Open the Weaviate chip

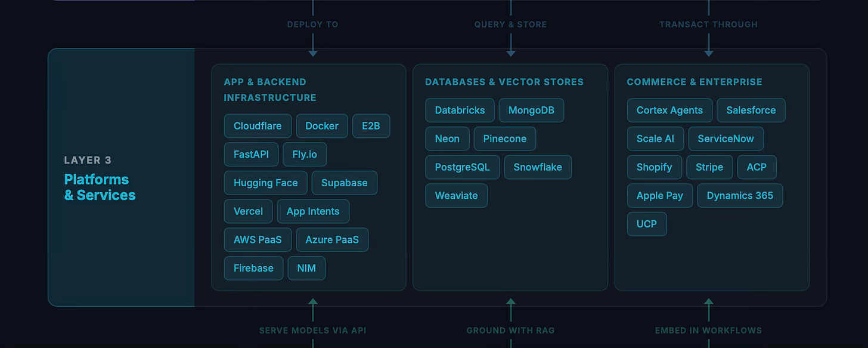457,196
